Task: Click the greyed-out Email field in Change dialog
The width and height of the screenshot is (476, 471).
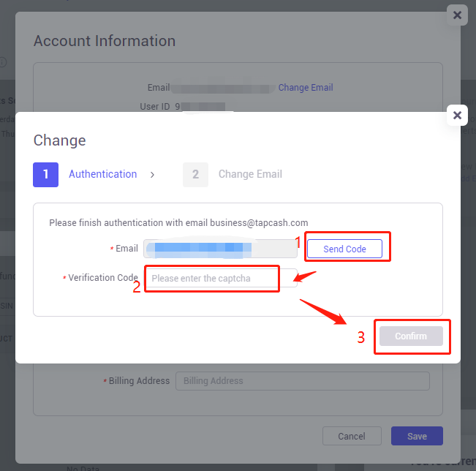Action: [x=220, y=249]
